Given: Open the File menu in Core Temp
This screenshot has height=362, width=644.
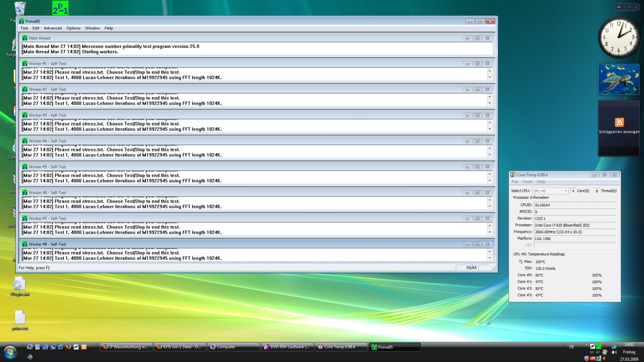Looking at the screenshot, I should click(514, 182).
